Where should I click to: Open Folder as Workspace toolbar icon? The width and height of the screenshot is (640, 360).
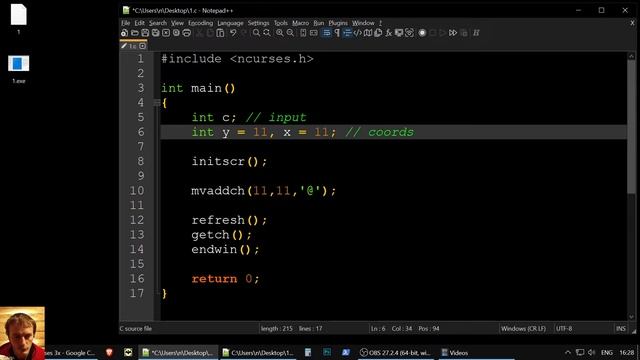tap(399, 33)
